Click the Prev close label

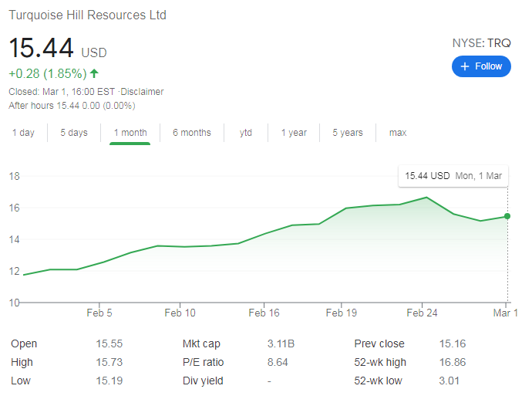[379, 343]
